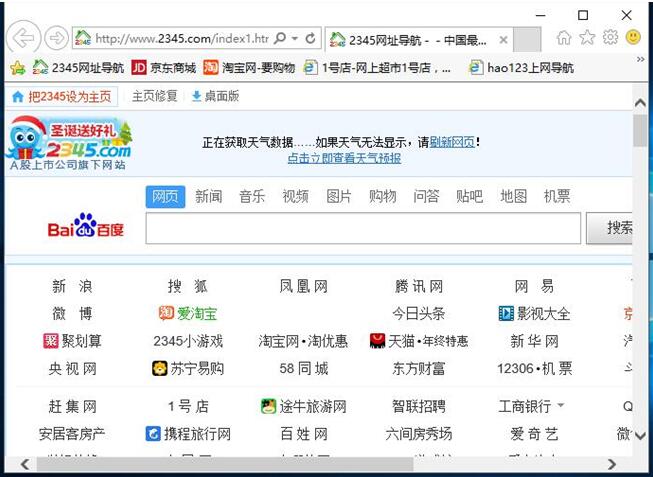Screen dimensions: 653x477
Task: Select the 音乐 search tab
Action: tap(252, 197)
